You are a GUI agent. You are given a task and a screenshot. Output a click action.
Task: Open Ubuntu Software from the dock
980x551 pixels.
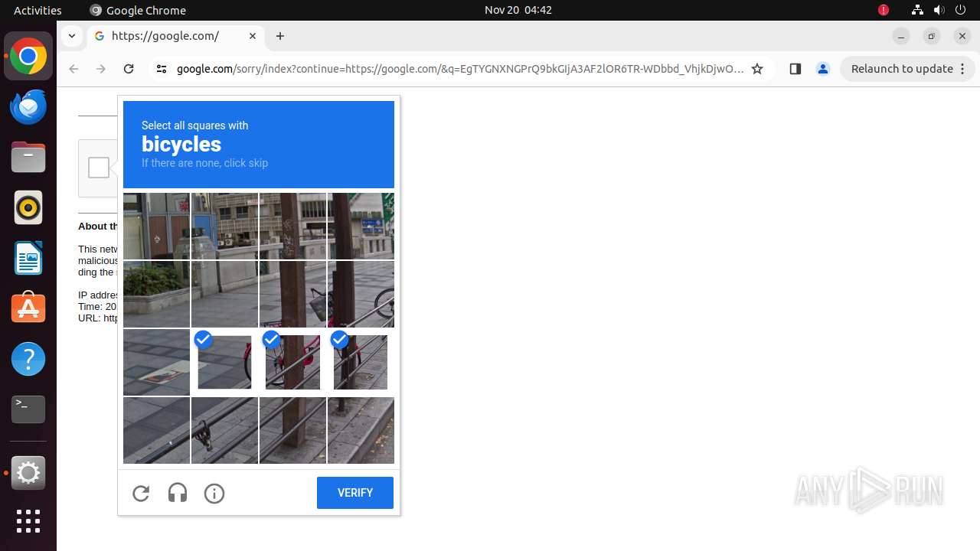28,308
